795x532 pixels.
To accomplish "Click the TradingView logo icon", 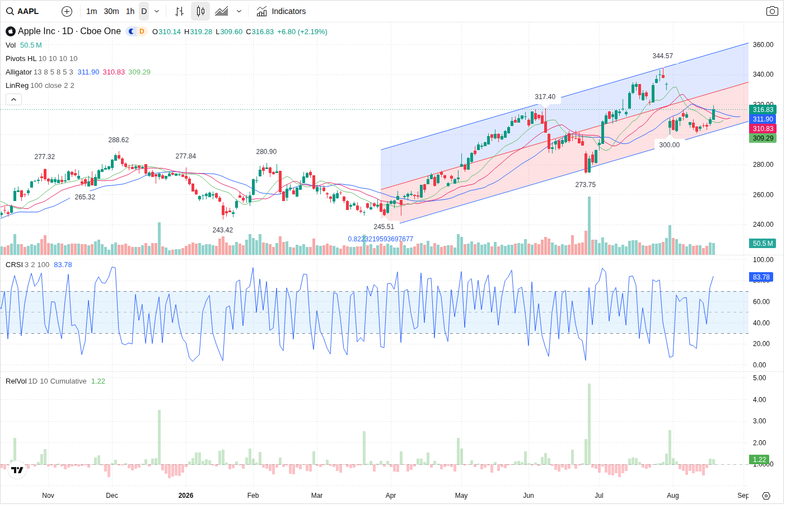I will [17, 470].
